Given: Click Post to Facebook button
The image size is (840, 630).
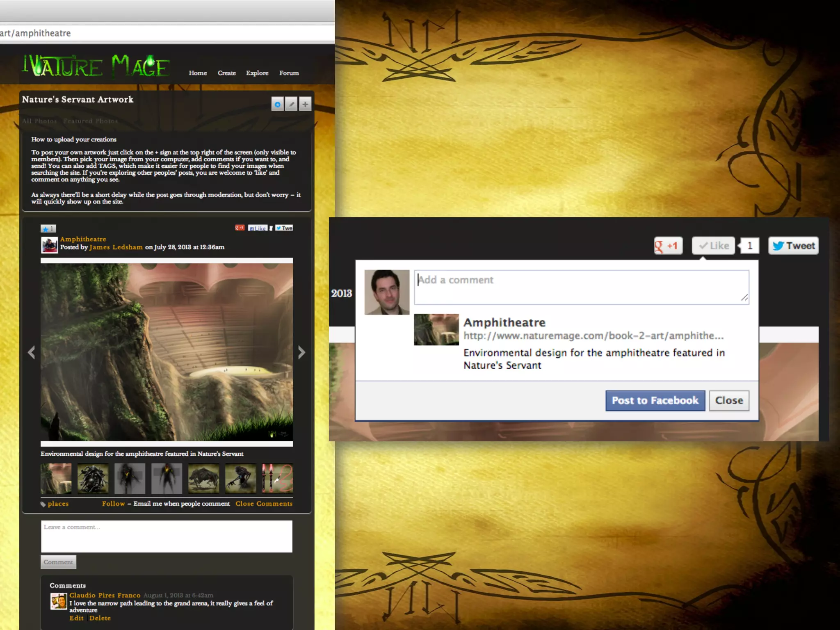Looking at the screenshot, I should (655, 400).
